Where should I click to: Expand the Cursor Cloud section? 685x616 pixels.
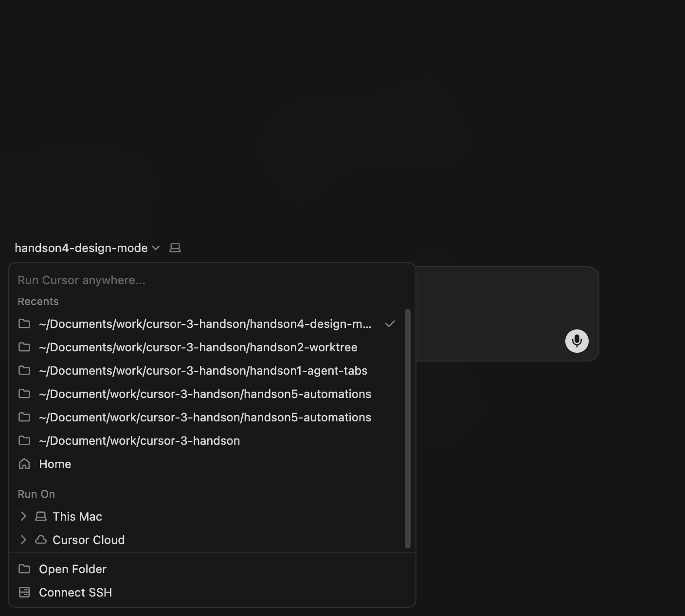pos(22,540)
